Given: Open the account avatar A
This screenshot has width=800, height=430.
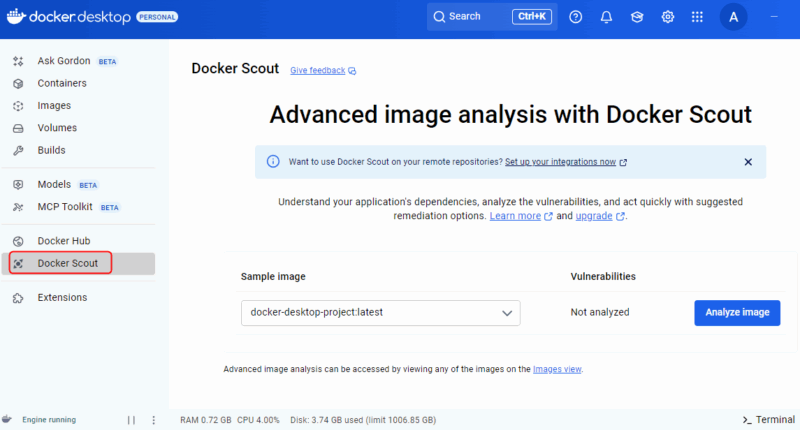Looking at the screenshot, I should [733, 17].
